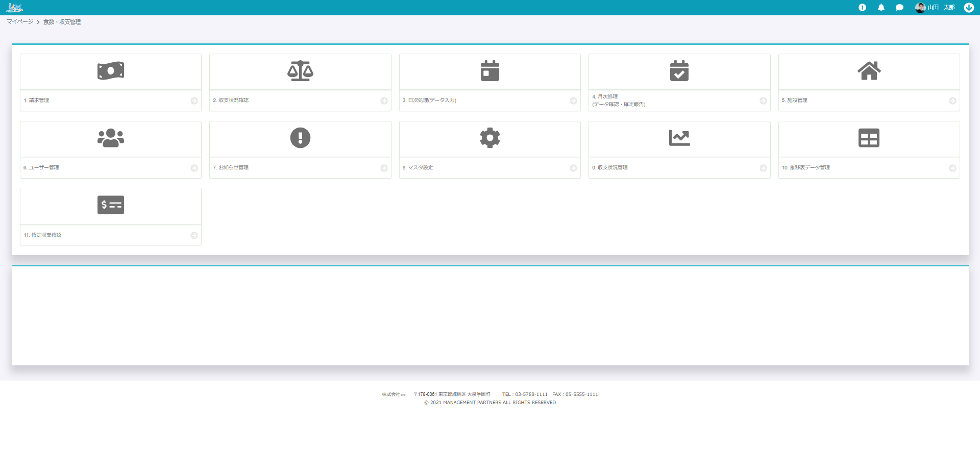The image size is (980, 473).
Task: Click the alert exclamation icon in header
Action: point(862,8)
